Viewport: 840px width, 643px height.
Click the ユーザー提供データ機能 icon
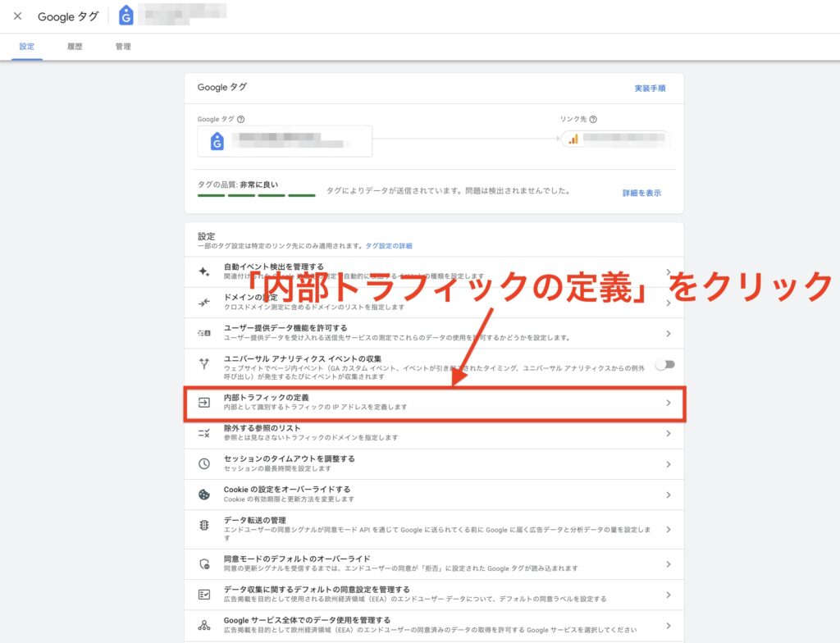(x=204, y=333)
